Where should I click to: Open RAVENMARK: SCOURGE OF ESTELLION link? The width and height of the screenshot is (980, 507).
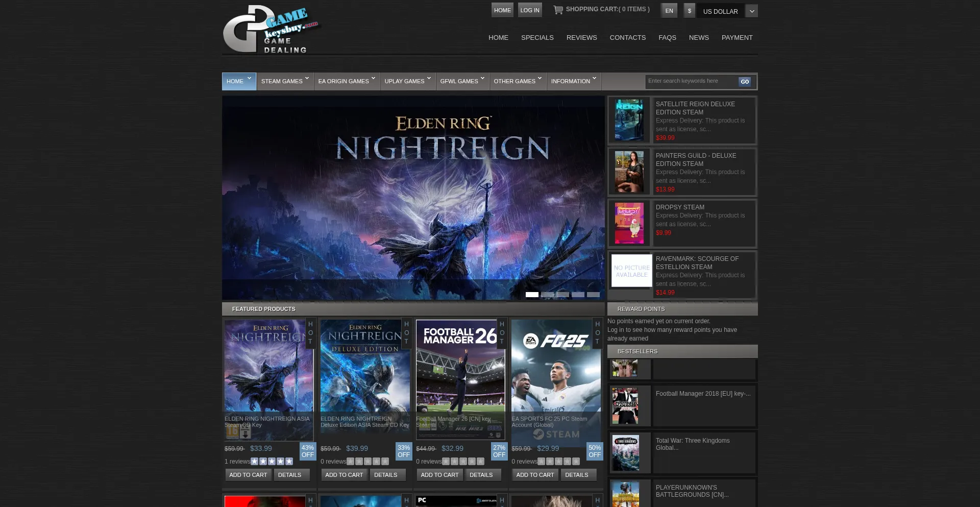[697, 263]
